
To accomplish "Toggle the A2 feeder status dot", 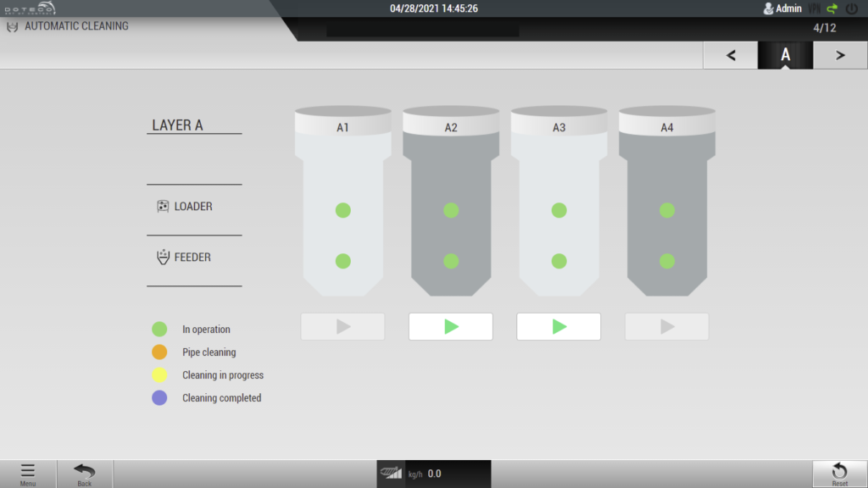I will coord(451,261).
